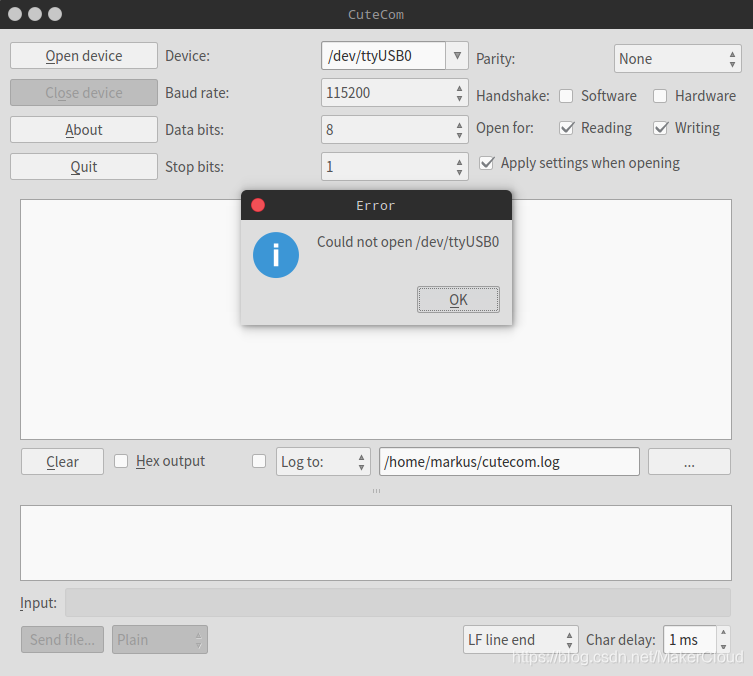Clear the output area
The width and height of the screenshot is (753, 676).
point(62,461)
